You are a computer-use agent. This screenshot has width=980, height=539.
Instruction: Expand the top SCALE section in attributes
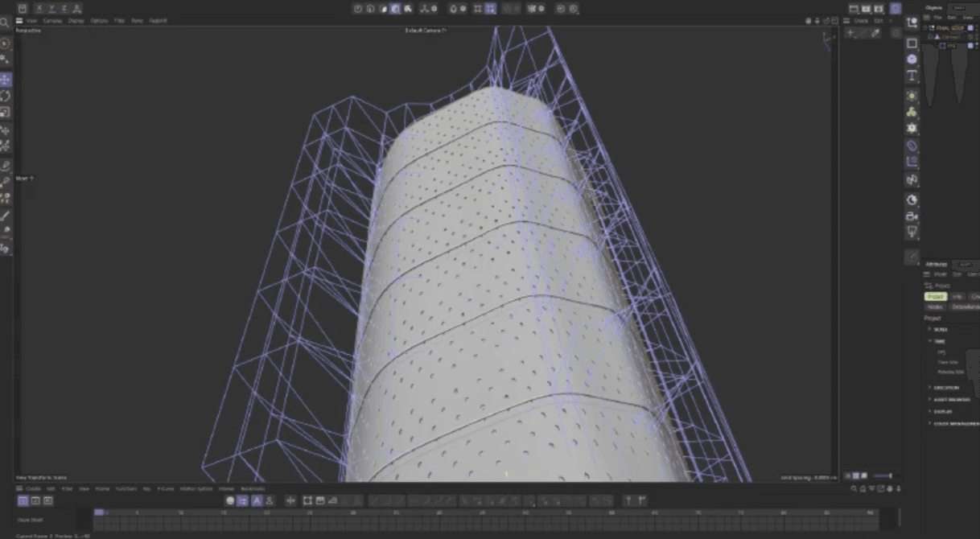click(x=940, y=329)
